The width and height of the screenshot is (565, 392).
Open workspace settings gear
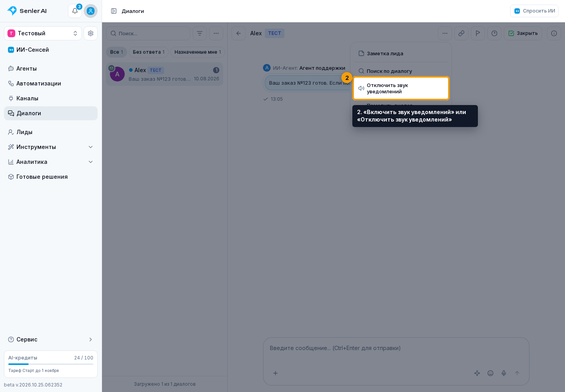91,33
